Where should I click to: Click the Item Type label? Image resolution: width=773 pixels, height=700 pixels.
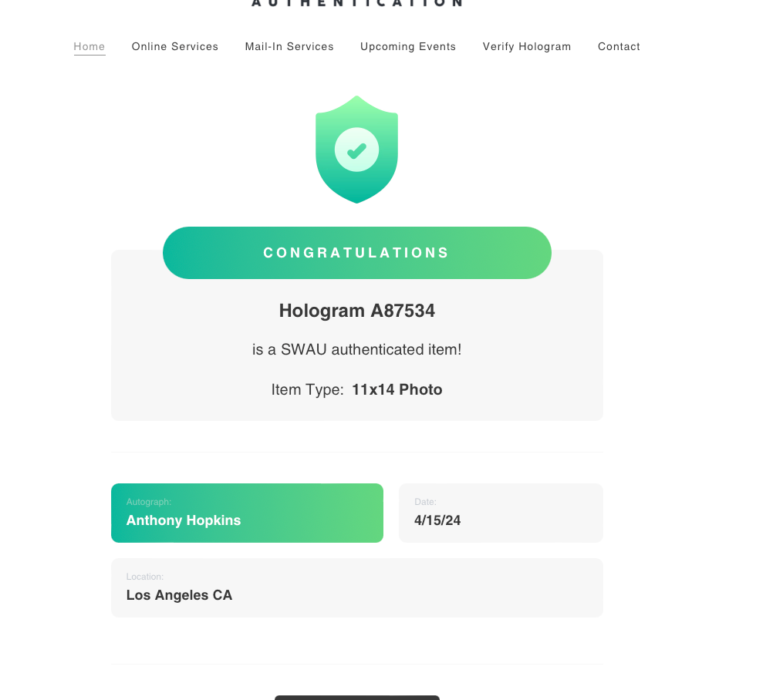[307, 390]
